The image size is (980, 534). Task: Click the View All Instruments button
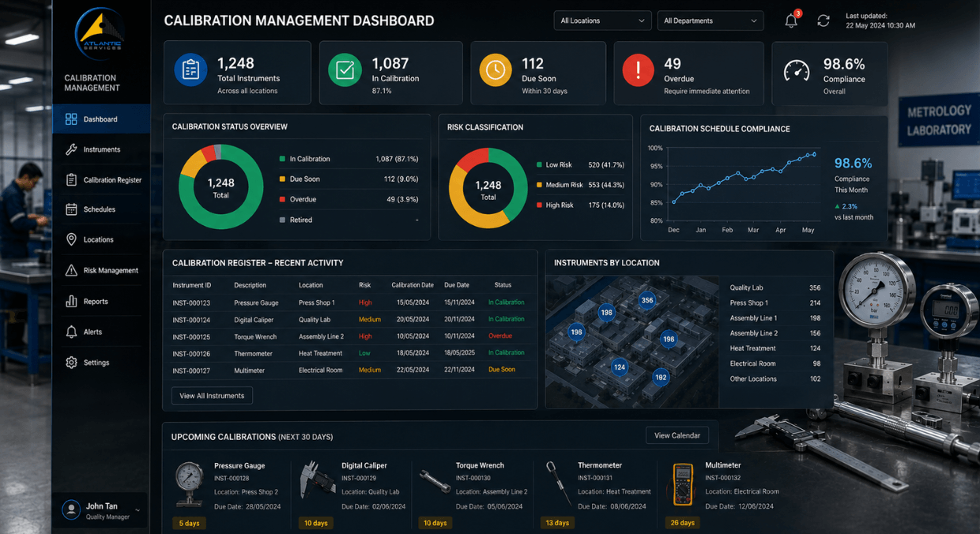pyautogui.click(x=212, y=396)
